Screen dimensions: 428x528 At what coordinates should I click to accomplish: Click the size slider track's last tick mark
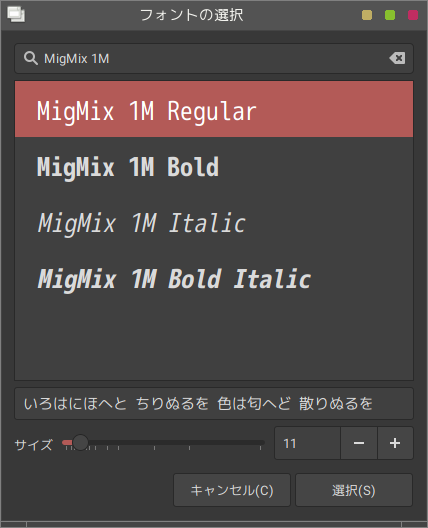pyautogui.click(x=260, y=448)
